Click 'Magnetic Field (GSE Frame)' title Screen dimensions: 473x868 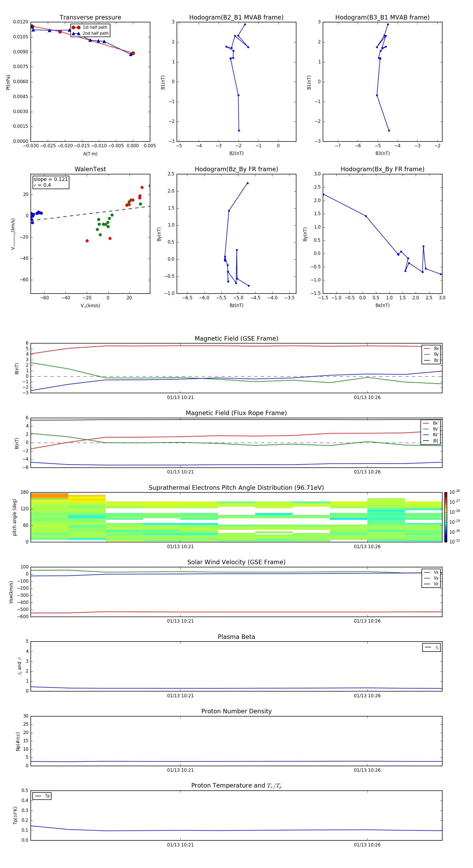(x=236, y=339)
